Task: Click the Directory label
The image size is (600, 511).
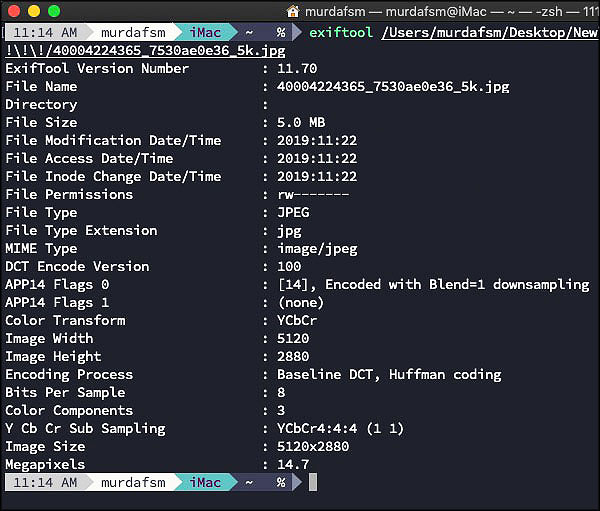Action: pos(41,104)
